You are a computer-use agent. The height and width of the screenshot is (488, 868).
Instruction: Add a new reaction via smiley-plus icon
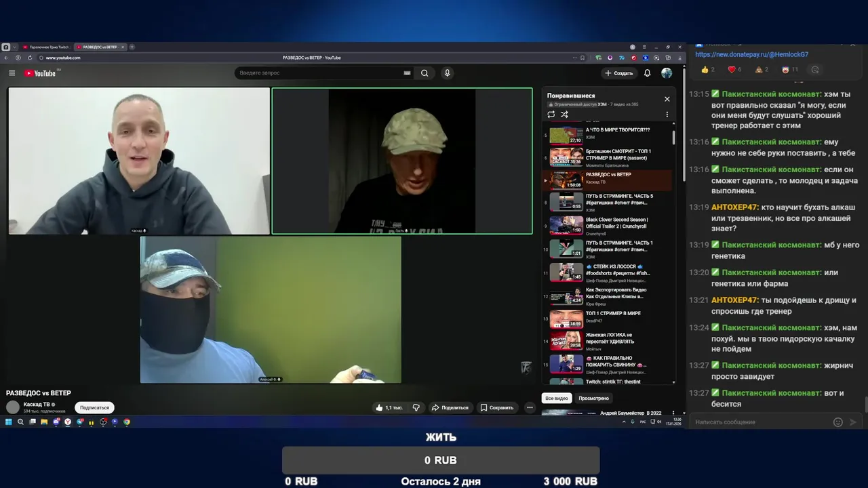(x=815, y=69)
